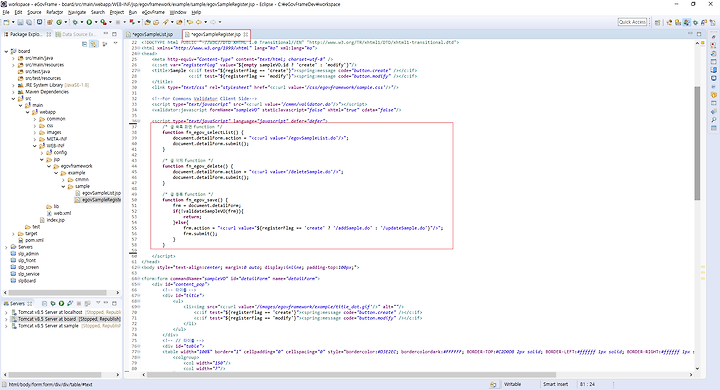Viewport: 720px width, 390px height.
Task: Open the New file dropdown arrow
Action: click(13, 22)
